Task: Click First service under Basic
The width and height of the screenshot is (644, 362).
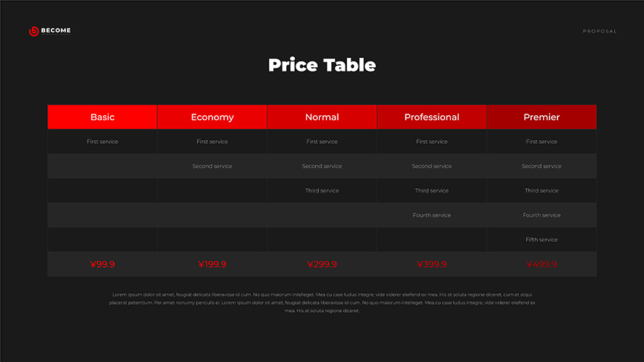Action: [x=102, y=142]
